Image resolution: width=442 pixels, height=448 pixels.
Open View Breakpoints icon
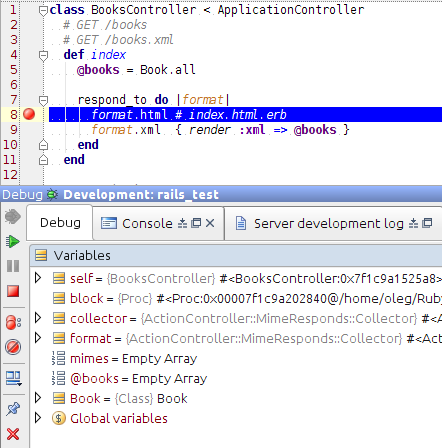coord(13,322)
